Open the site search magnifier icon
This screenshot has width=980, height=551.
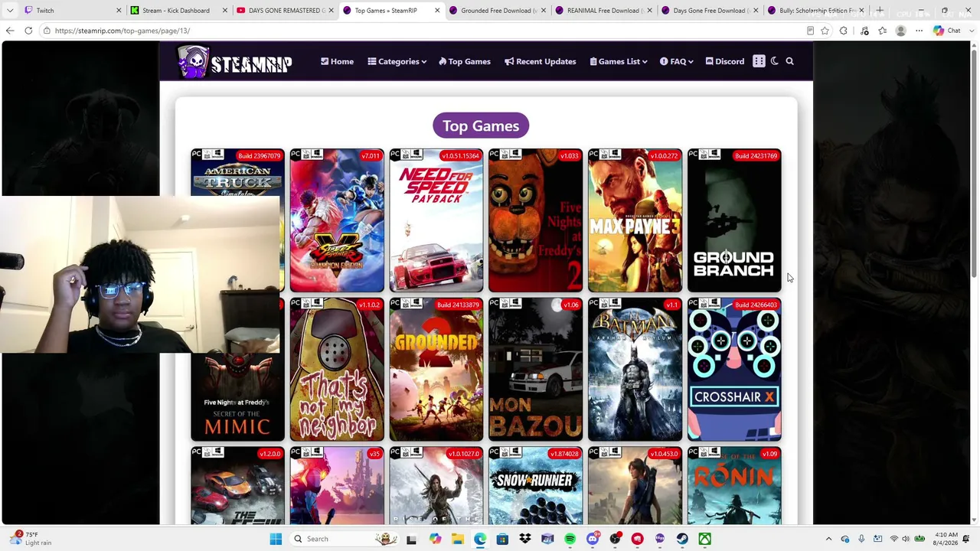point(789,61)
